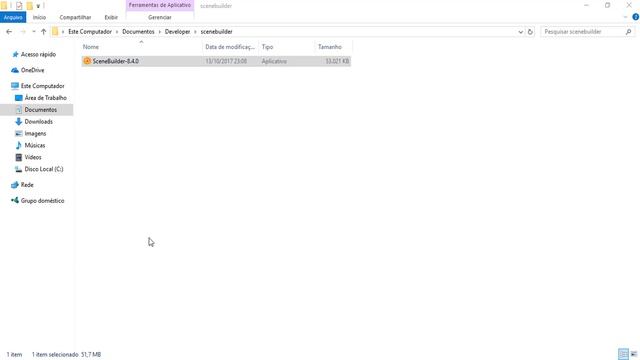Open Imagens in the navigation pane
This screenshot has width=640, height=360.
click(x=35, y=133)
